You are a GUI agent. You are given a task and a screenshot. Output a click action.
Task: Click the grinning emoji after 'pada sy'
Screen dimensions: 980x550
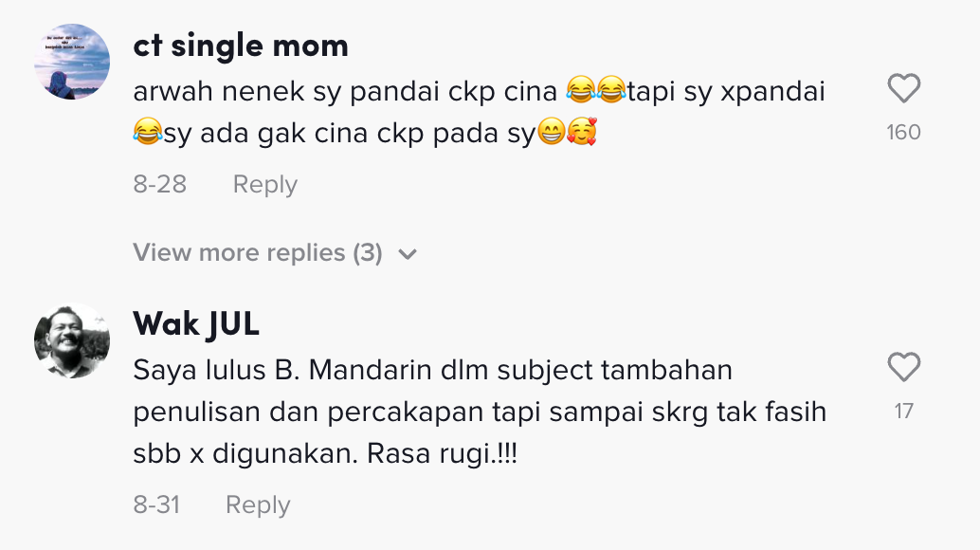click(551, 135)
